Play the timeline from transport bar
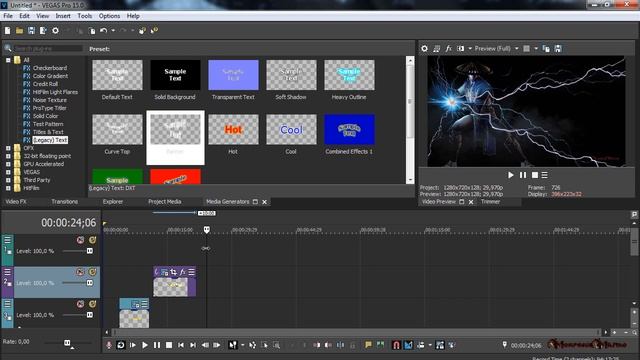 [x=145, y=345]
